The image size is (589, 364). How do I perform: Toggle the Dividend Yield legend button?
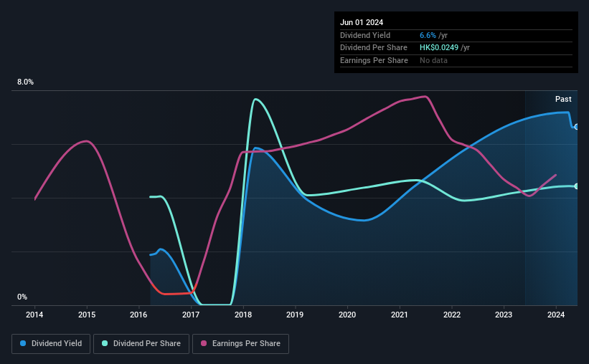pos(51,344)
